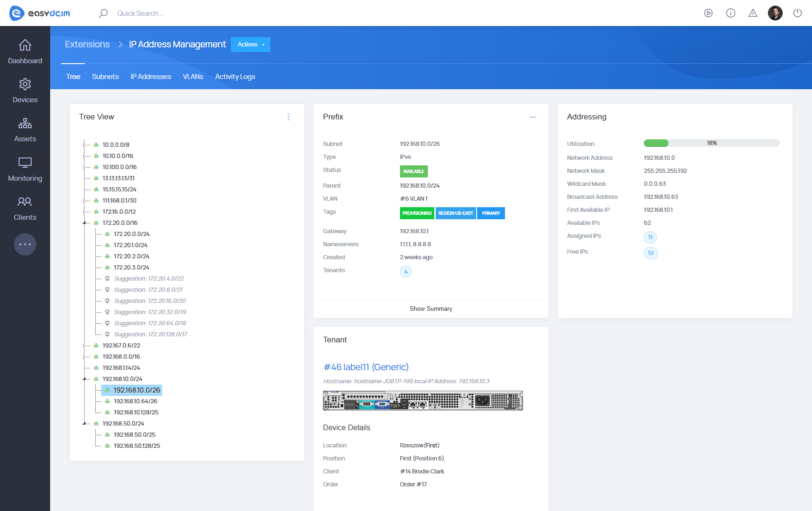Click the info circle icon
Viewport: 812px width, 511px height.
pos(730,13)
